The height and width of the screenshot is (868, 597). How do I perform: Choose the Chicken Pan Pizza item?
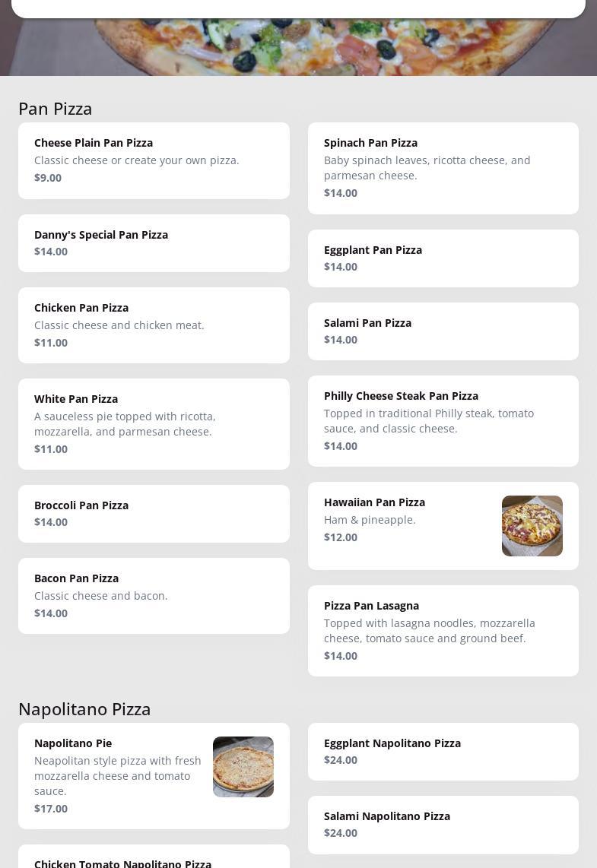pyautogui.click(x=154, y=325)
